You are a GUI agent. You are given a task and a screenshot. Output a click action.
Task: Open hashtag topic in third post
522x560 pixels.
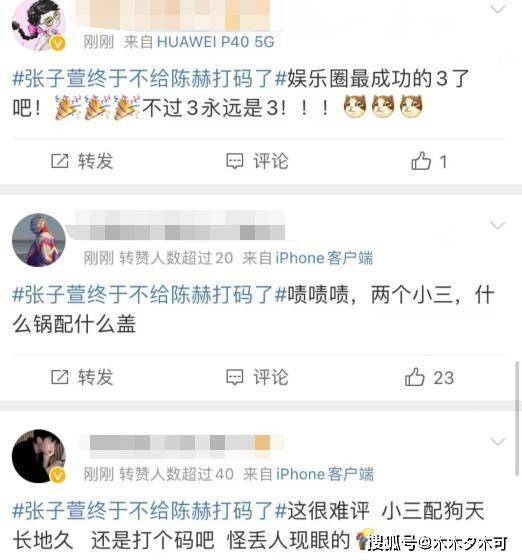pos(149,511)
